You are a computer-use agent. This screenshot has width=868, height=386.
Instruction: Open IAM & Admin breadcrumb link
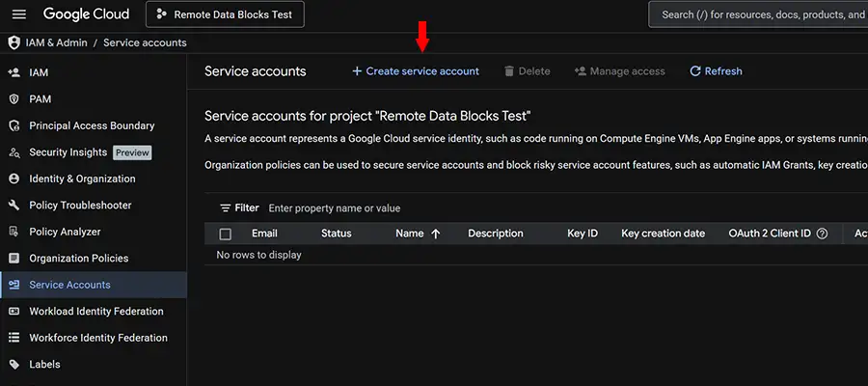click(x=57, y=42)
